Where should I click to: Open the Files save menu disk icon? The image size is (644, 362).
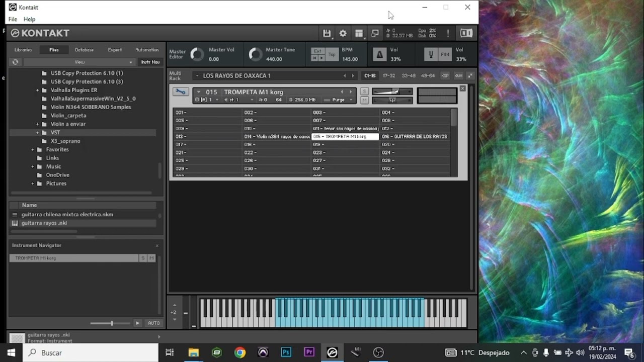327,33
